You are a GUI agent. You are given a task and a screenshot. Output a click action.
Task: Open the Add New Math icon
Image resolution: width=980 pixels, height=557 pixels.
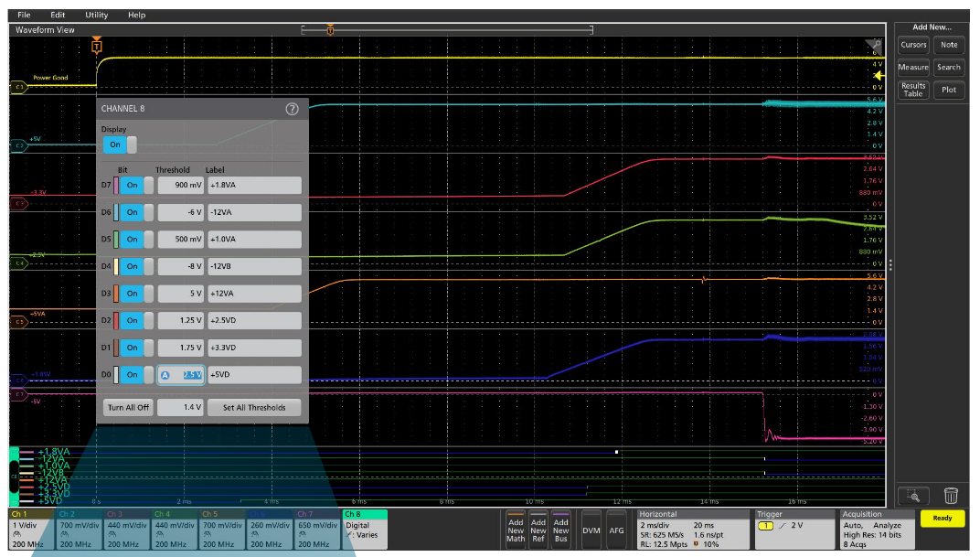pos(515,529)
